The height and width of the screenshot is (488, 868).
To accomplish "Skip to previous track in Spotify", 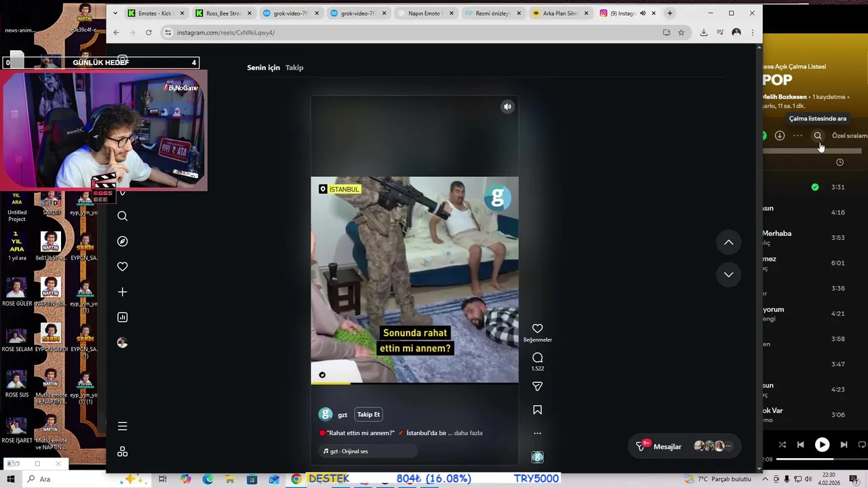I will click(x=800, y=445).
